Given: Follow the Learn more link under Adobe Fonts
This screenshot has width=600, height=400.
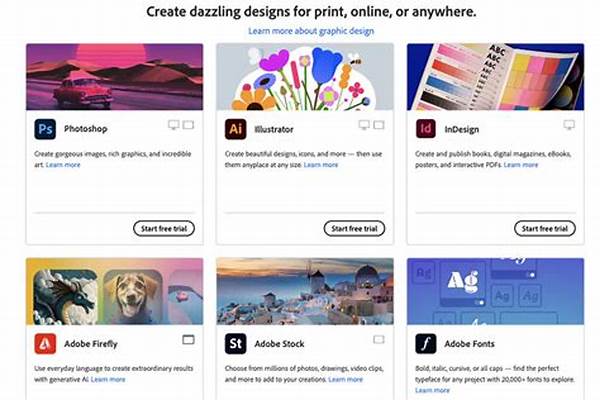Looking at the screenshot, I should click(x=432, y=390).
